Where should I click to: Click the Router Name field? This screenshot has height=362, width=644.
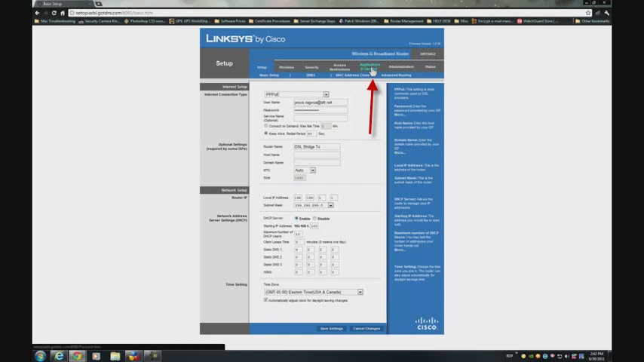point(317,147)
